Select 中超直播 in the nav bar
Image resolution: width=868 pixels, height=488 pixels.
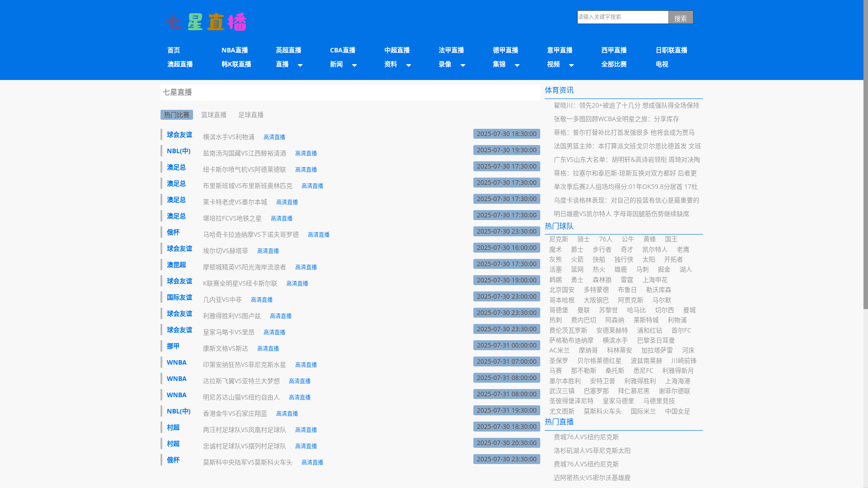(397, 50)
